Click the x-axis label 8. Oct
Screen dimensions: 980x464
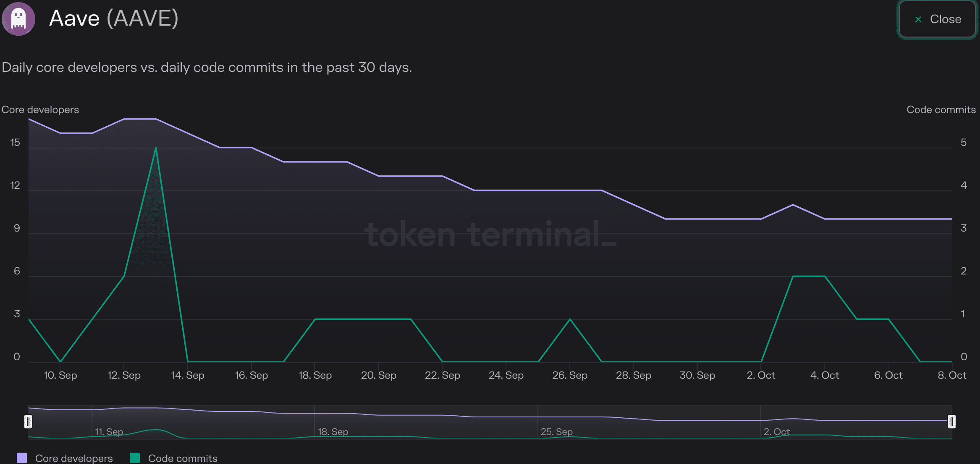pos(952,375)
